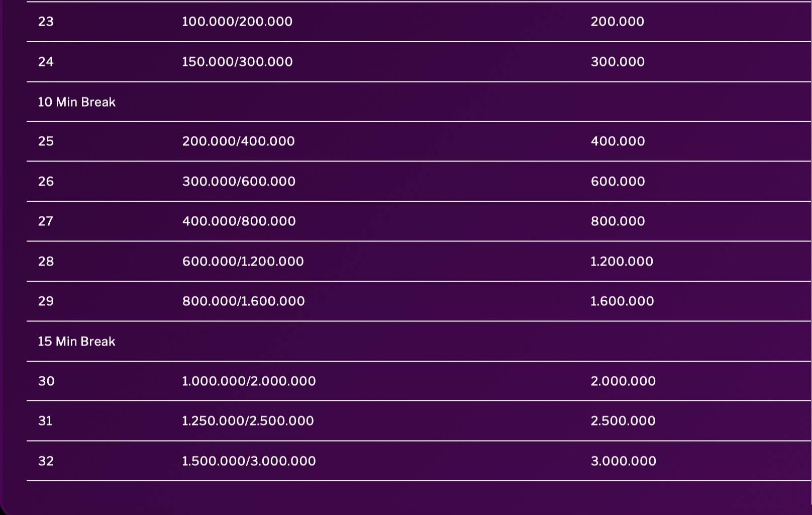The height and width of the screenshot is (515, 812).
Task: Select level 29 number
Action: [x=46, y=301]
